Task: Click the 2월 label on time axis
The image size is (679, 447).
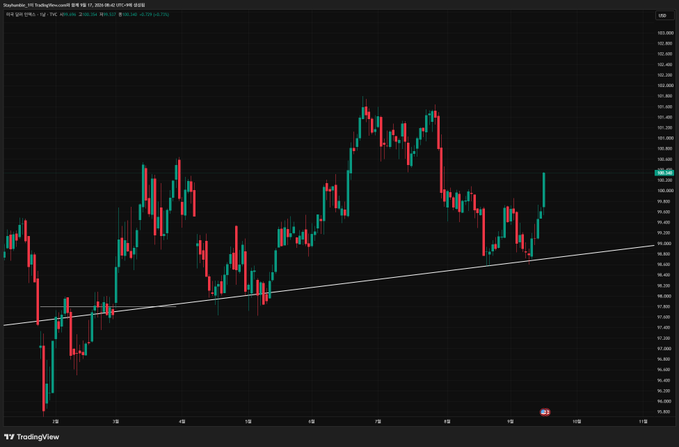Action: (x=55, y=421)
